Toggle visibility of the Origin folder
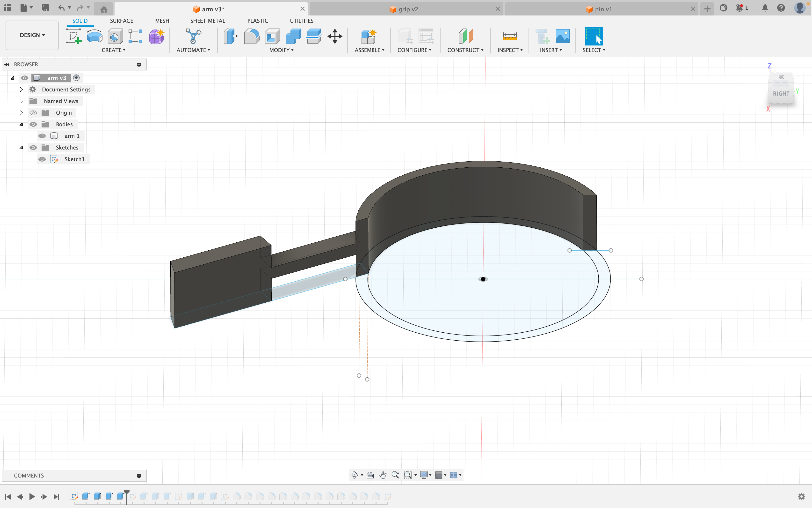The height and width of the screenshot is (508, 812). [33, 112]
